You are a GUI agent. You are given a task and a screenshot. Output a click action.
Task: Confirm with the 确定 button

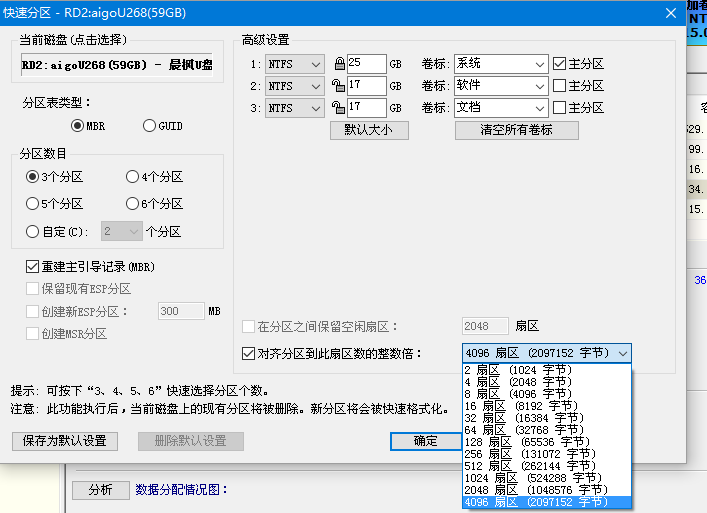pos(426,441)
